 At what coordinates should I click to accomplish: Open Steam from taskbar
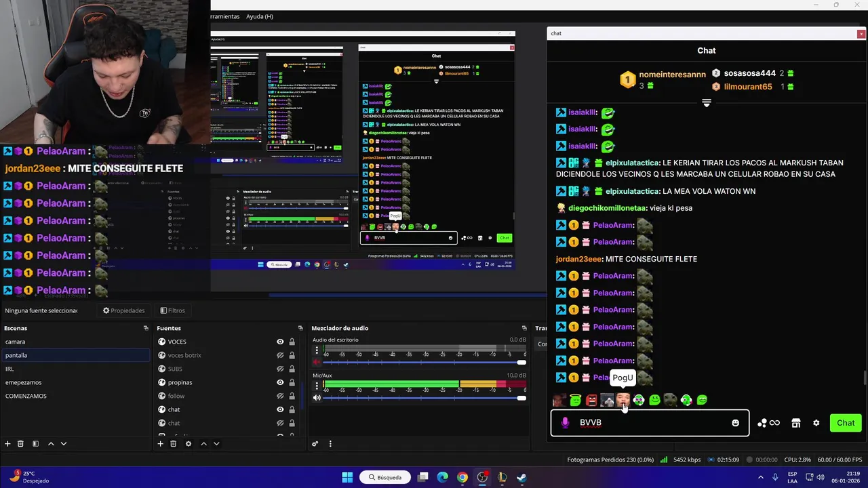pos(521,477)
